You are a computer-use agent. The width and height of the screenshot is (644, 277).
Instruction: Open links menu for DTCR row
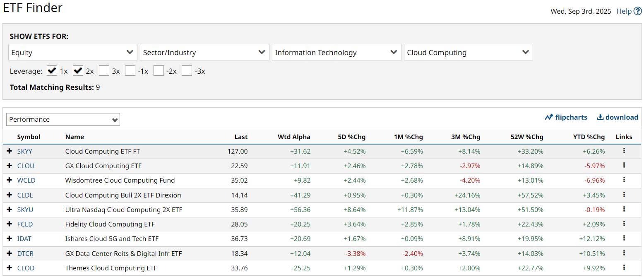(624, 253)
